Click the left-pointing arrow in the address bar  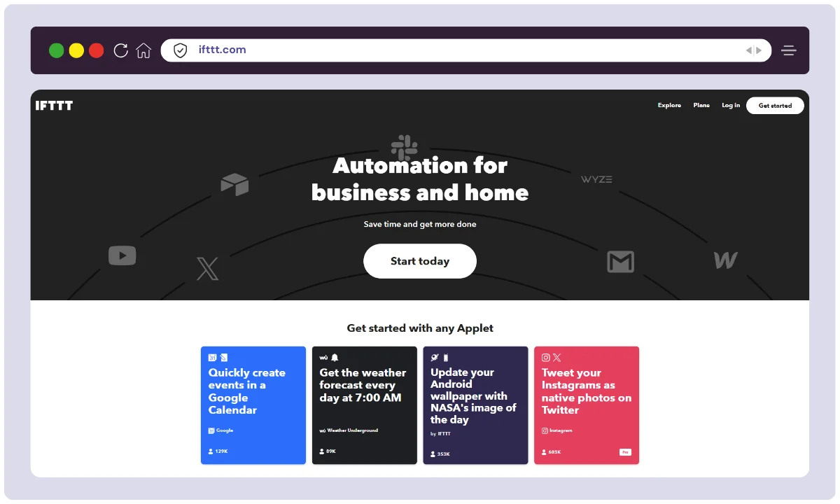tap(749, 50)
